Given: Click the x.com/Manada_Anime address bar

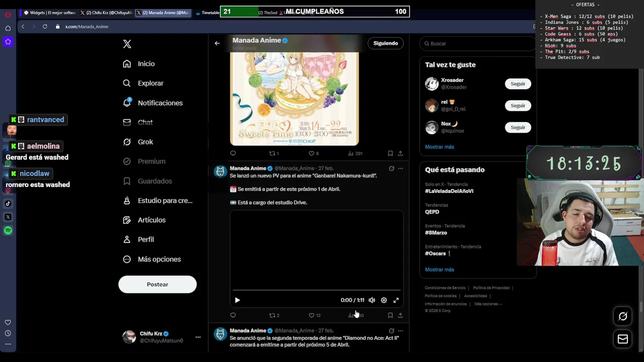Looking at the screenshot, I should point(87,27).
